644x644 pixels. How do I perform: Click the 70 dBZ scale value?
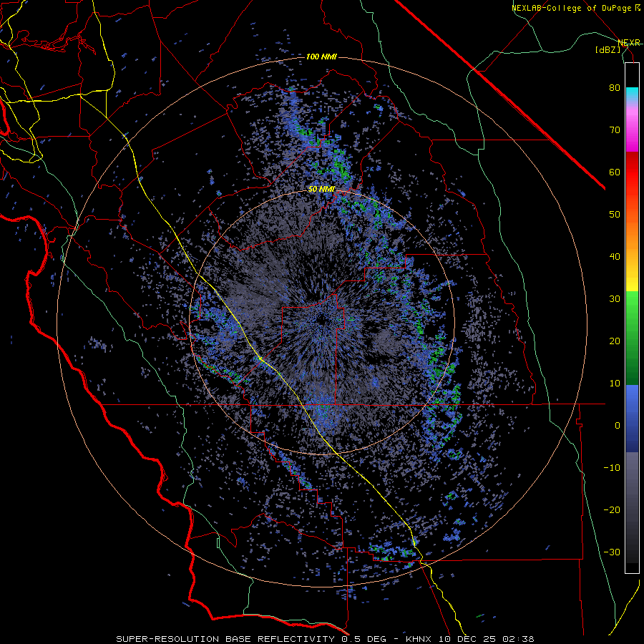click(x=615, y=130)
